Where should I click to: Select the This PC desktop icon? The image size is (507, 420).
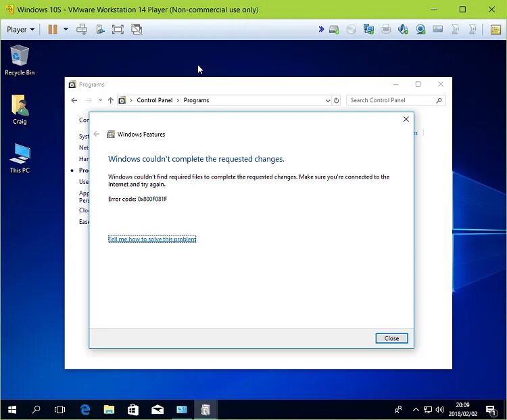point(20,158)
